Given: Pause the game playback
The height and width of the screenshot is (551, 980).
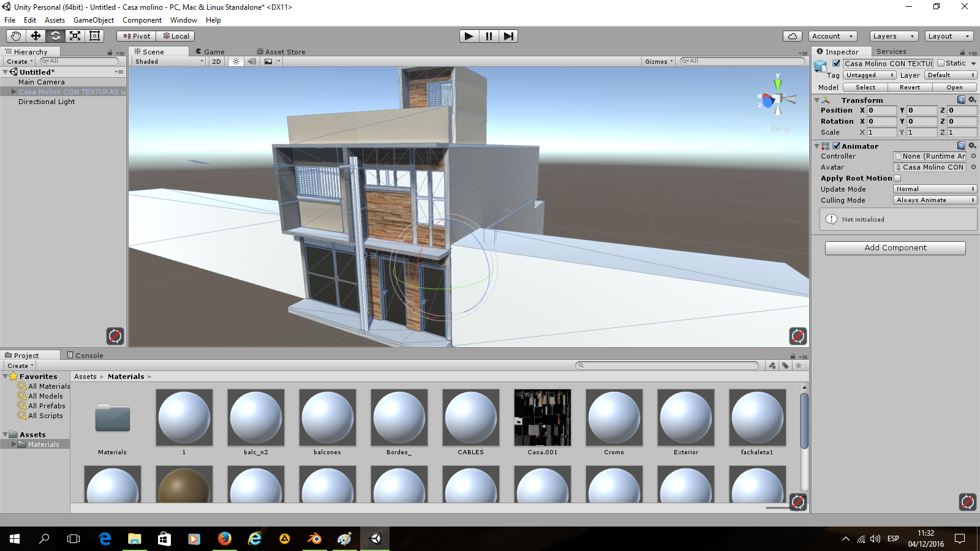Looking at the screenshot, I should tap(489, 36).
